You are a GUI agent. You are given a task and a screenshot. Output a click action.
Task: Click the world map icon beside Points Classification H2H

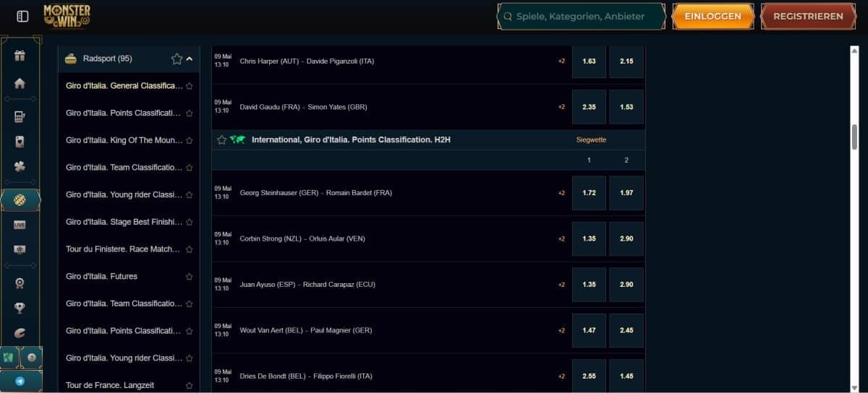[238, 139]
